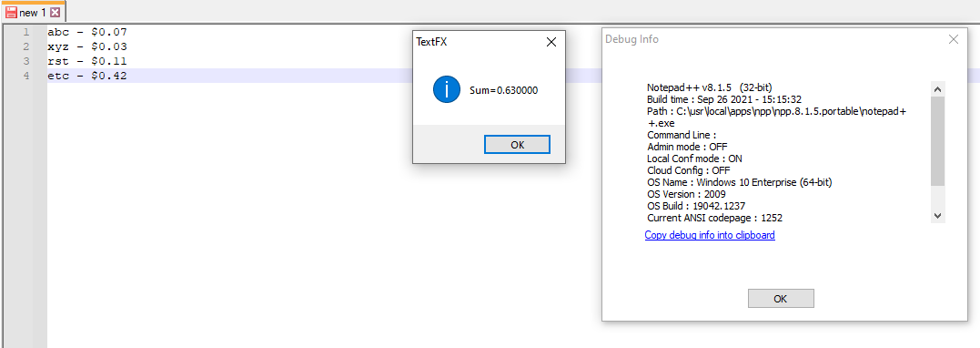Click the blue info icon in TextFX
Image resolution: width=980 pixels, height=348 pixels.
446,90
